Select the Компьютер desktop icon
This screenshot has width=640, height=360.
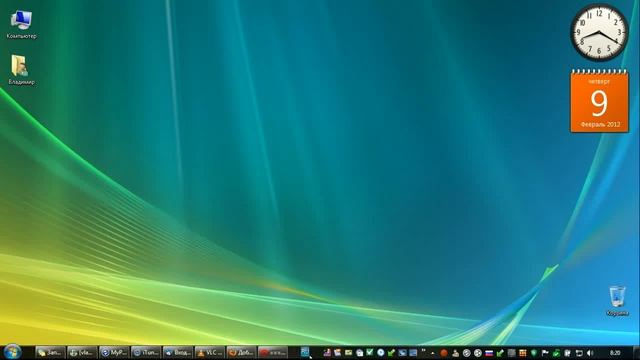point(21,25)
